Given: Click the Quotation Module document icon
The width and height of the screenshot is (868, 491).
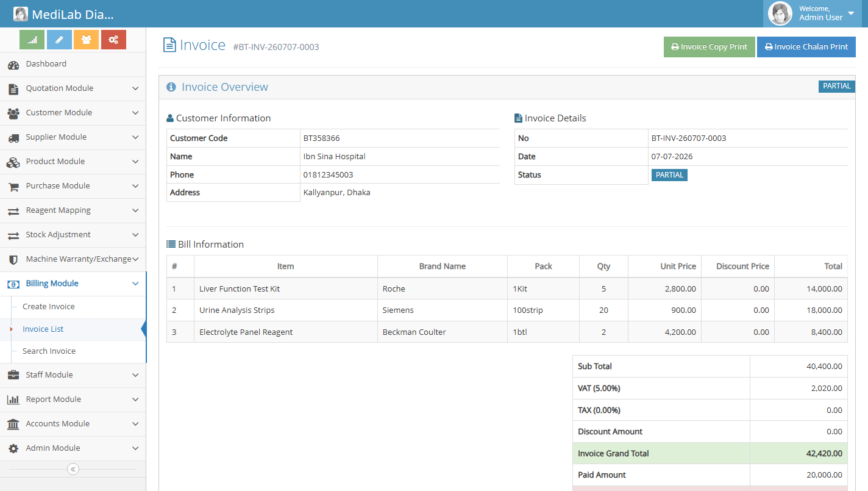Looking at the screenshot, I should pyautogui.click(x=13, y=89).
